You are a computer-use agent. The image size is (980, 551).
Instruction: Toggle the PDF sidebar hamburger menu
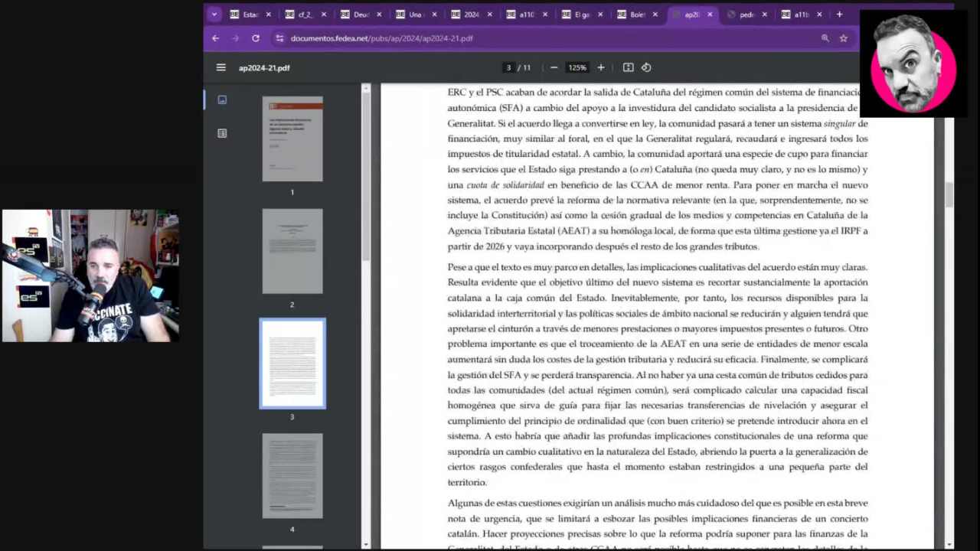tap(221, 67)
